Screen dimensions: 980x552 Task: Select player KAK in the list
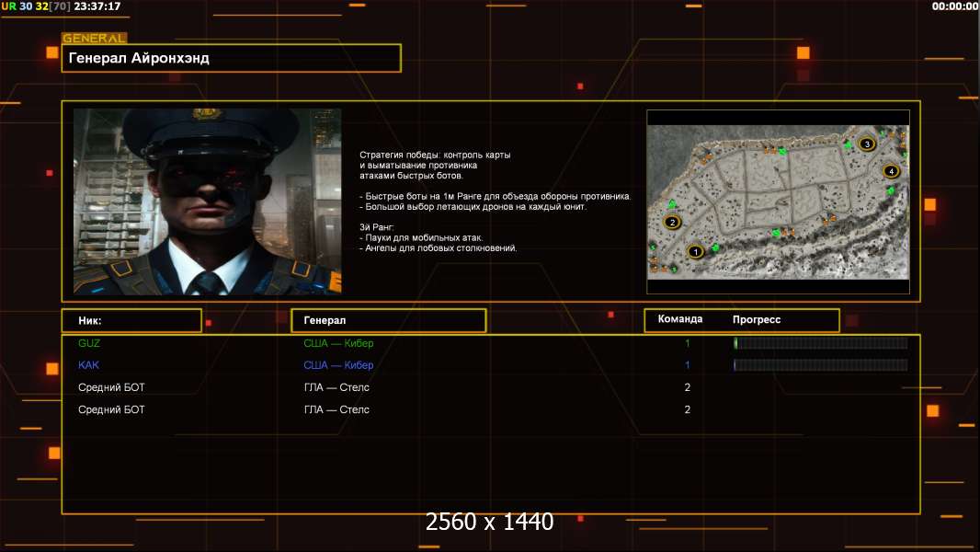(x=89, y=365)
